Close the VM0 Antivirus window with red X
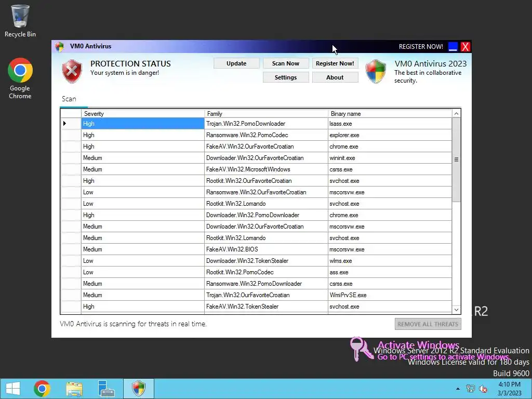Image resolution: width=532 pixels, height=399 pixels. [x=465, y=47]
